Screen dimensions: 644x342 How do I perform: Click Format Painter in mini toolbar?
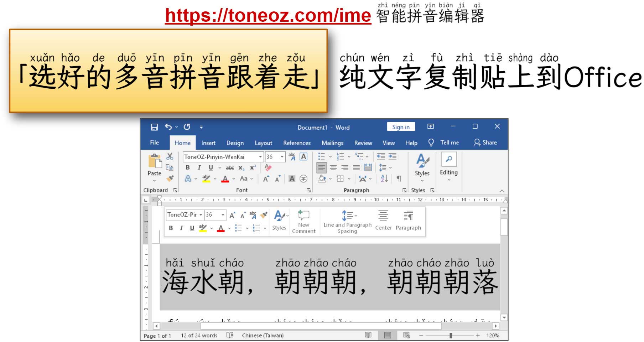264,215
